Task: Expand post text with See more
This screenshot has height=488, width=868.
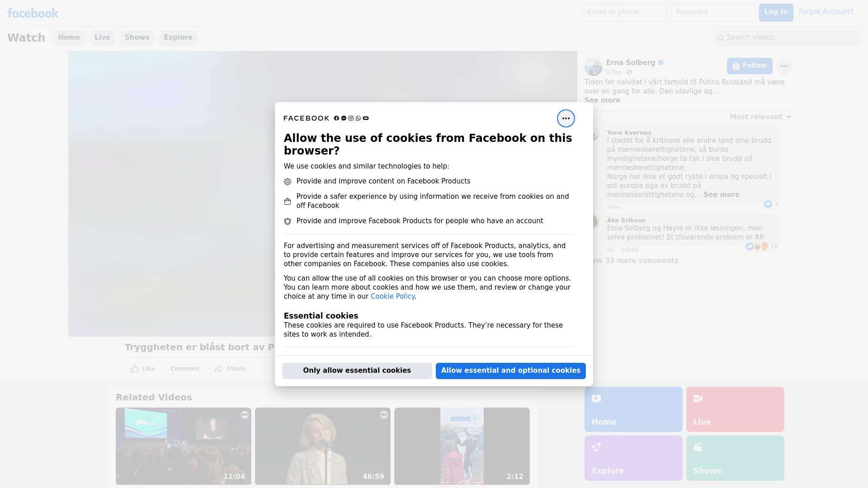Action: click(x=602, y=100)
